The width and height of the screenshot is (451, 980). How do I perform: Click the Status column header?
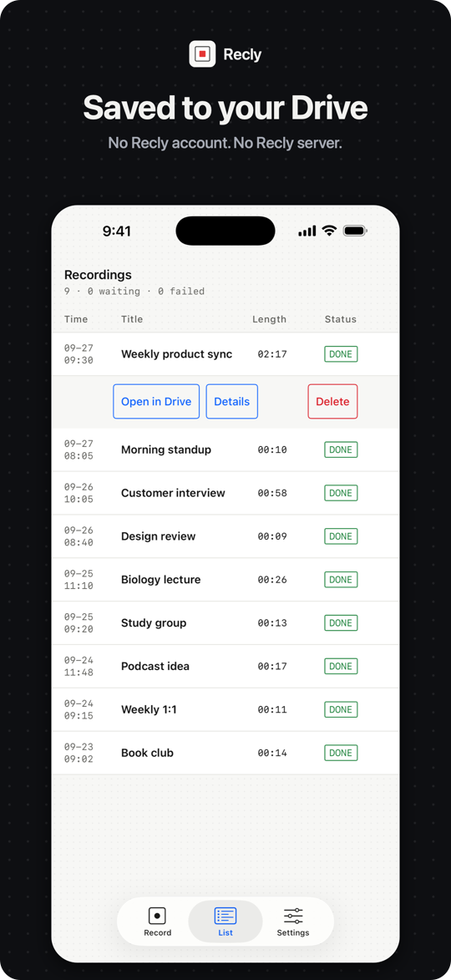pos(341,319)
